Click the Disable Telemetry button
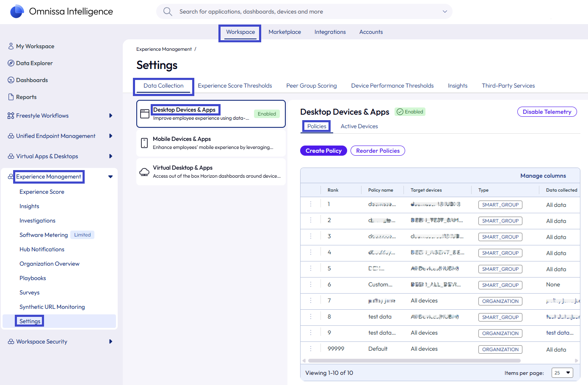Image resolution: width=588 pixels, height=385 pixels. click(547, 112)
